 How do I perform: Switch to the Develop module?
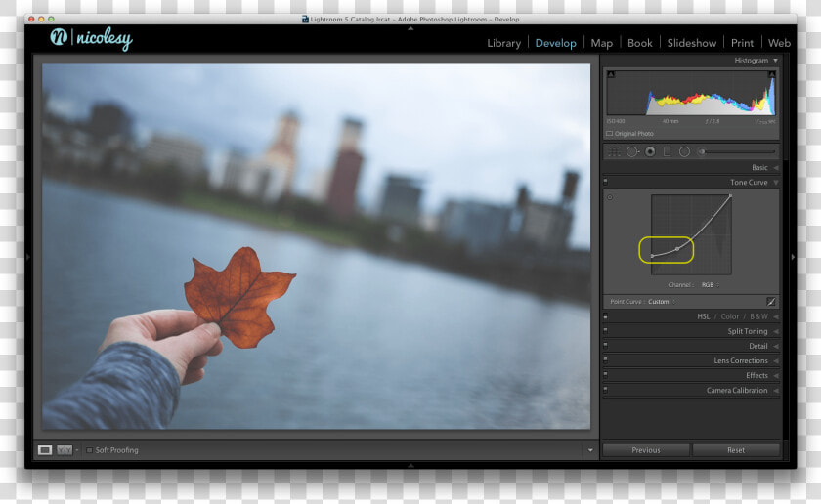pos(555,43)
